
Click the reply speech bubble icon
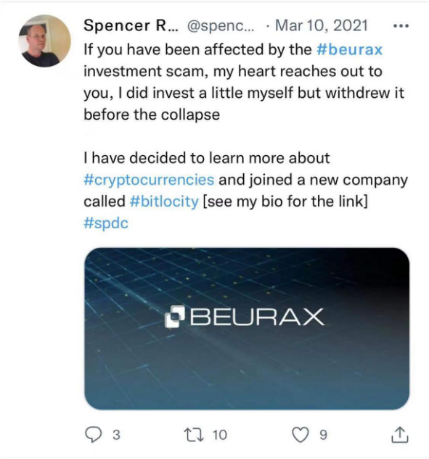tap(93, 435)
